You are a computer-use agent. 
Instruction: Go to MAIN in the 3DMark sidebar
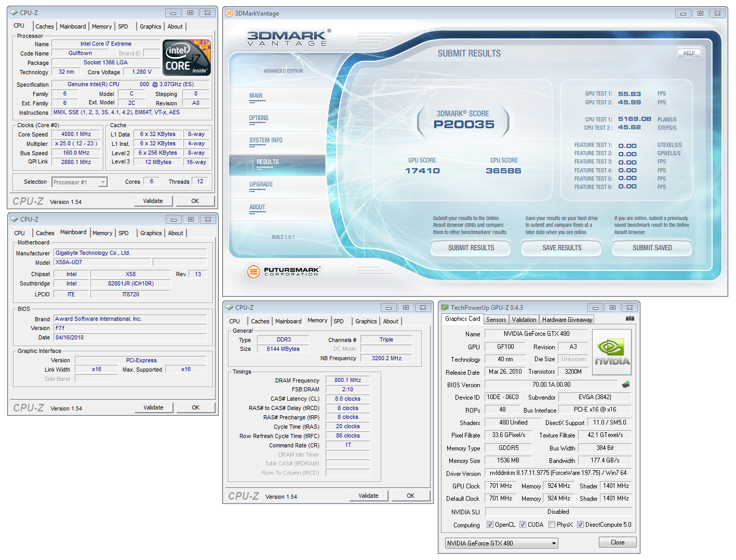256,95
